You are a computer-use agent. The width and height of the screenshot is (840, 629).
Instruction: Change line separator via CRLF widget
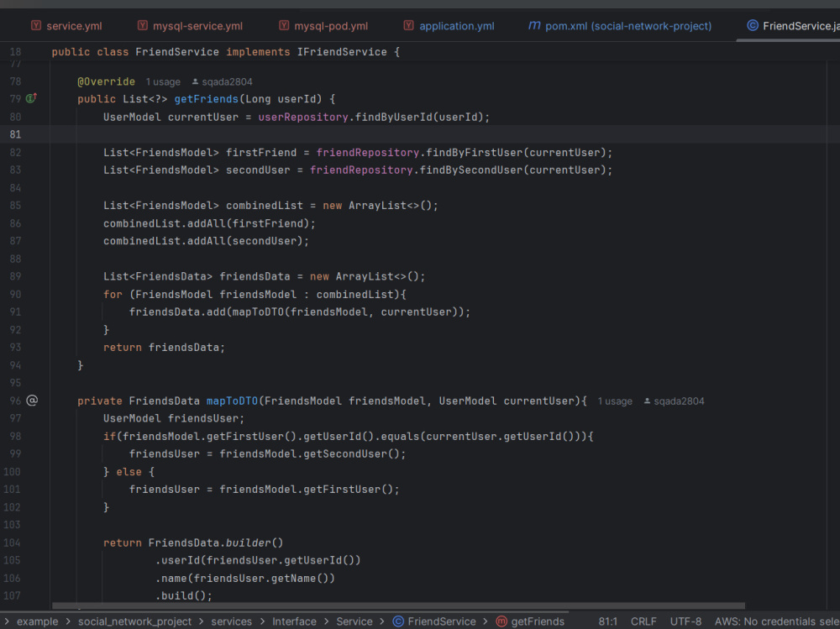click(x=643, y=621)
